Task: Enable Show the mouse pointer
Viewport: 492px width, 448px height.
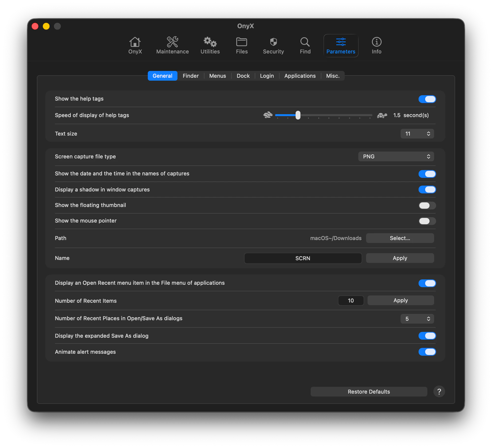Action: (x=427, y=221)
